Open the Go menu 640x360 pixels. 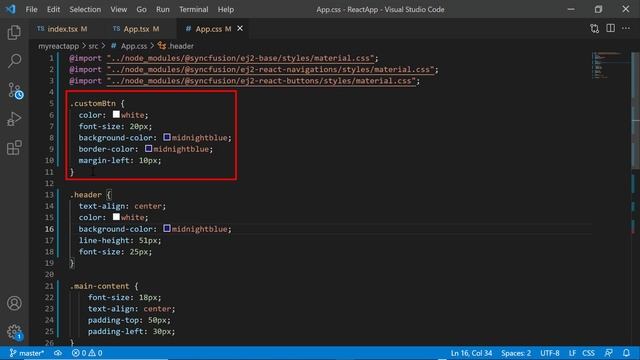pos(141,9)
